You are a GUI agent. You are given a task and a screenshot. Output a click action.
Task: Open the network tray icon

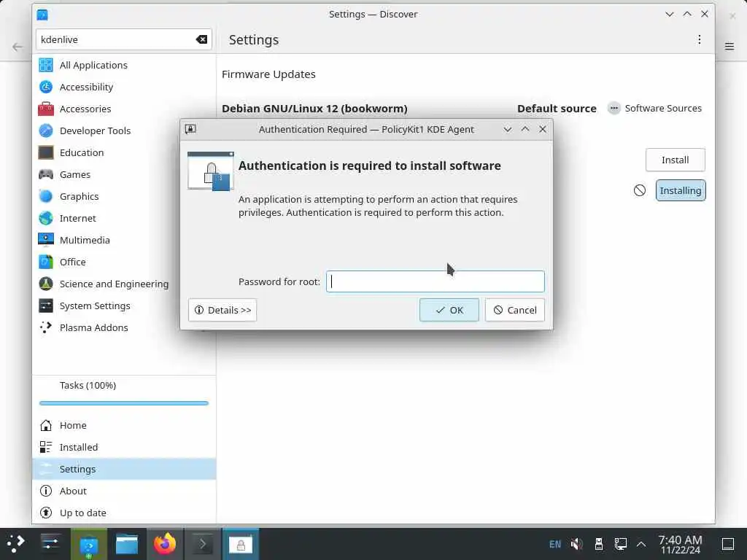[620, 544]
